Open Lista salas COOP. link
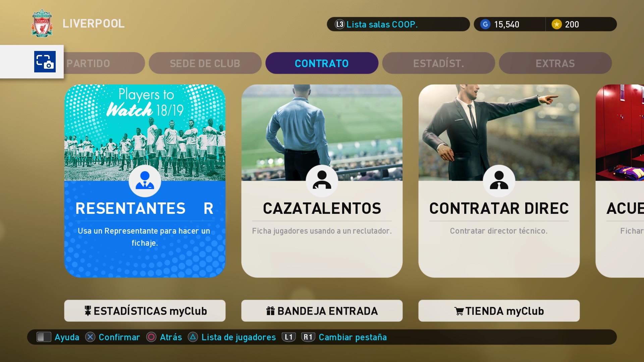The image size is (644, 362). point(382,24)
